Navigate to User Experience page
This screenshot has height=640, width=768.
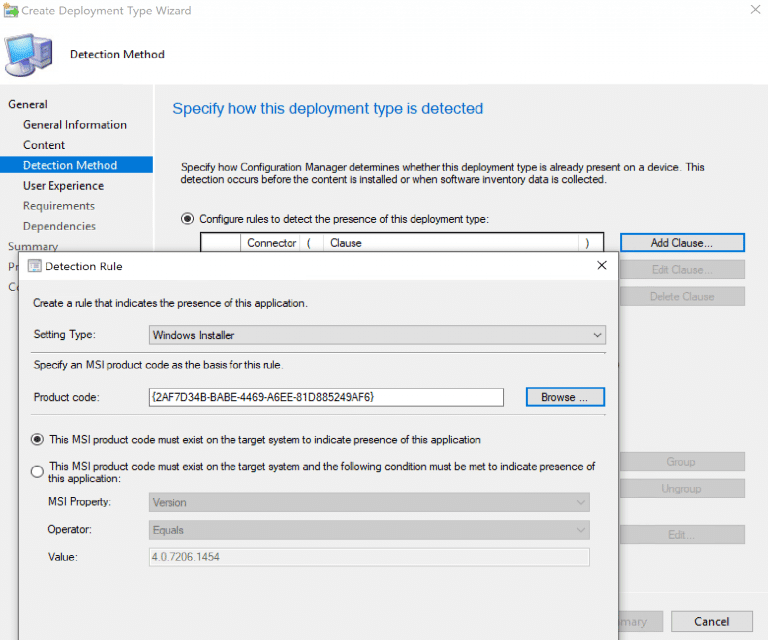(63, 185)
